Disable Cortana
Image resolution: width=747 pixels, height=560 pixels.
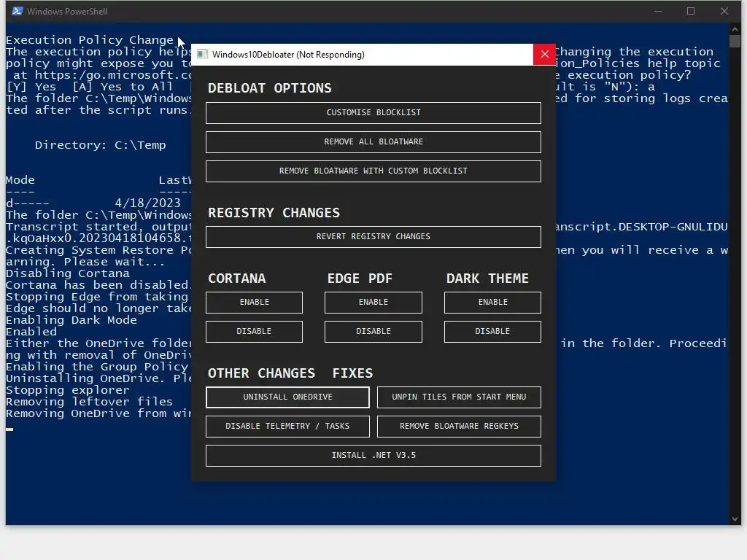pyautogui.click(x=254, y=332)
